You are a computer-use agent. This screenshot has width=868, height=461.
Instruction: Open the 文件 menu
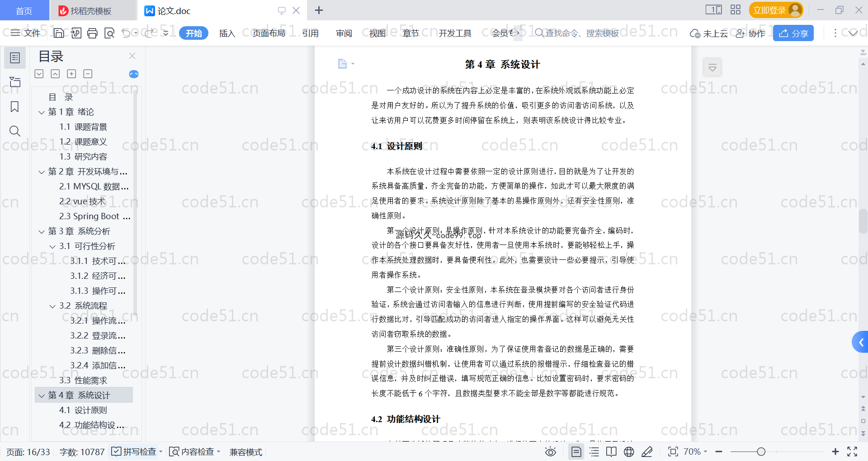(x=26, y=33)
